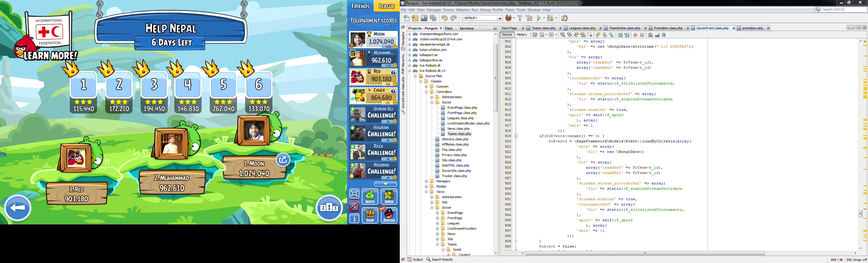Switch to the PromoBox.class.php editor tab
The height and width of the screenshot is (263, 868).
tap(668, 28)
